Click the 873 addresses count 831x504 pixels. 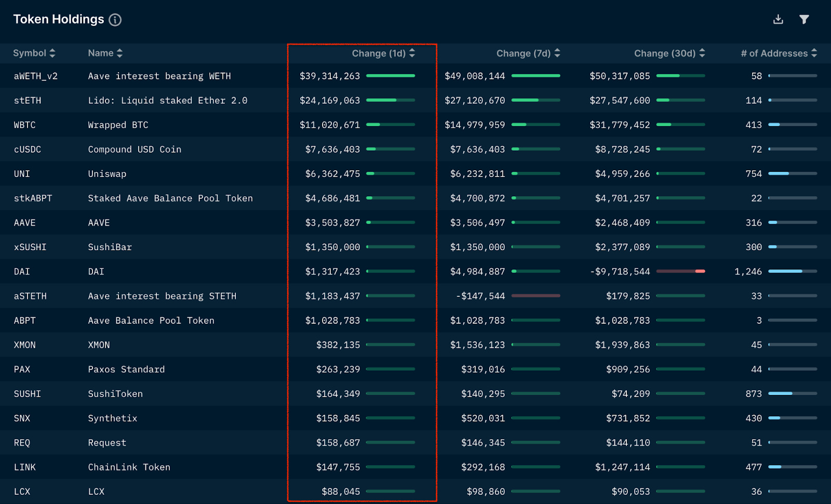[754, 393]
